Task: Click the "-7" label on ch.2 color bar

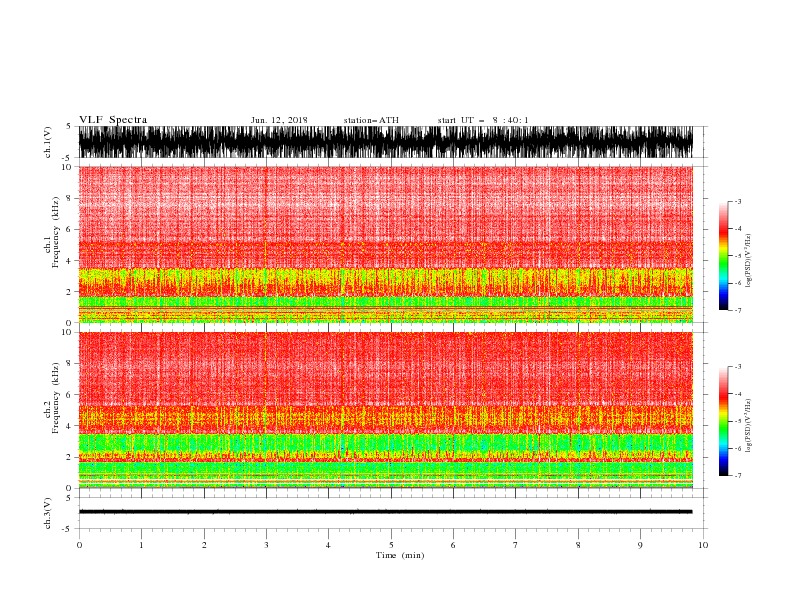Action: (737, 476)
